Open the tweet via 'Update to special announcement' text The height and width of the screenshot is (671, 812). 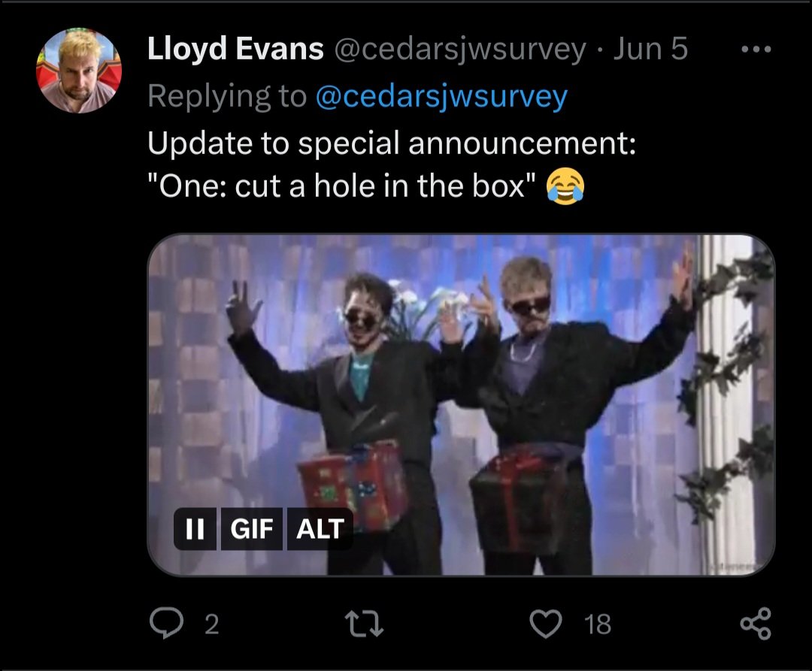(x=392, y=144)
